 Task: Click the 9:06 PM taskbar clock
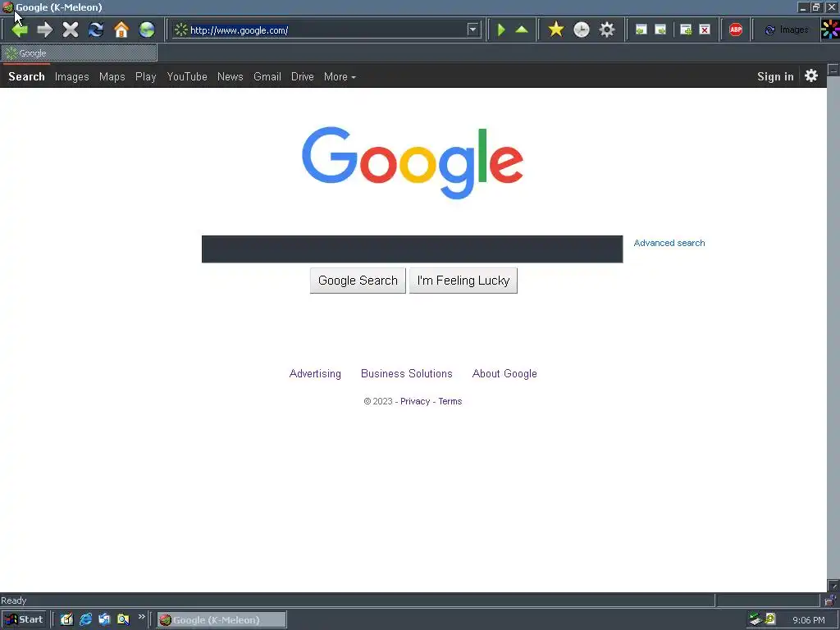tap(808, 620)
